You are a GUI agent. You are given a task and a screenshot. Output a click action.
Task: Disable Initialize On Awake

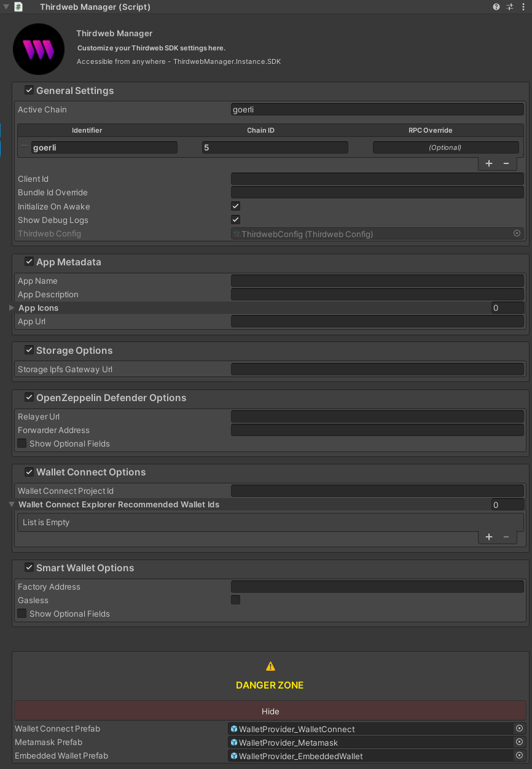point(235,206)
